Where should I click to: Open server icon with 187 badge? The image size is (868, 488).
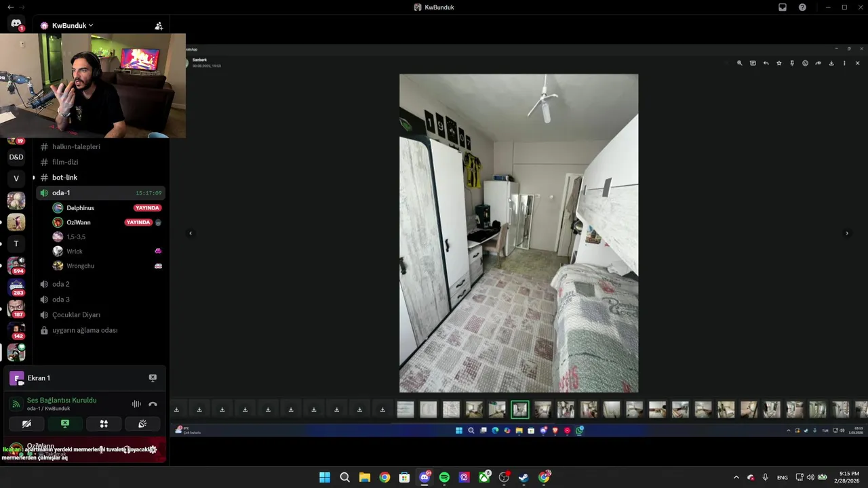16,309
